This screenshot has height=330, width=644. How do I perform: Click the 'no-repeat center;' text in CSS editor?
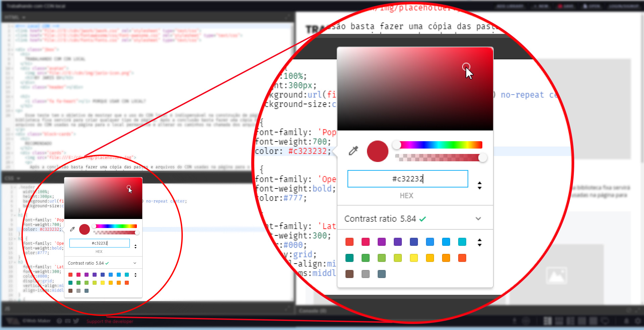coord(166,201)
